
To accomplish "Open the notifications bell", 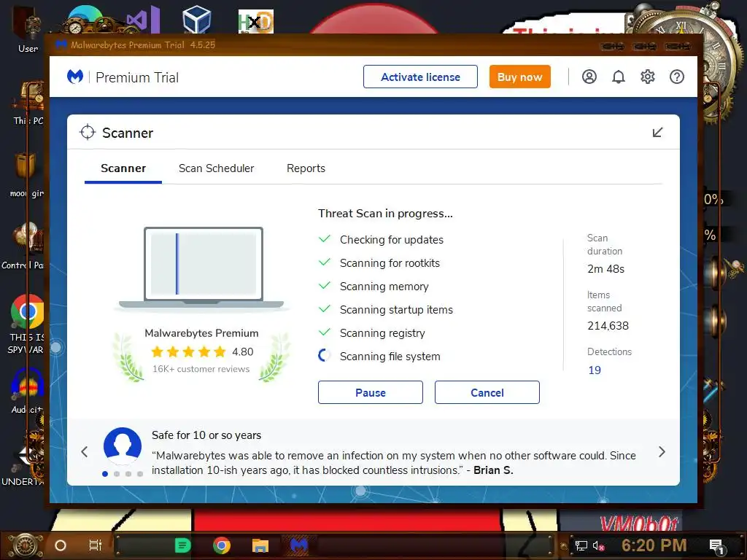I will (x=619, y=77).
